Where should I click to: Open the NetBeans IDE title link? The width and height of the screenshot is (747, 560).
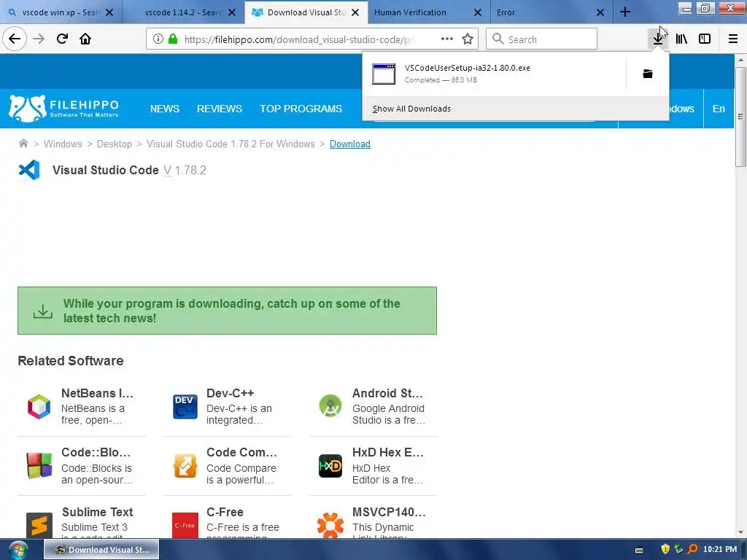tap(97, 393)
